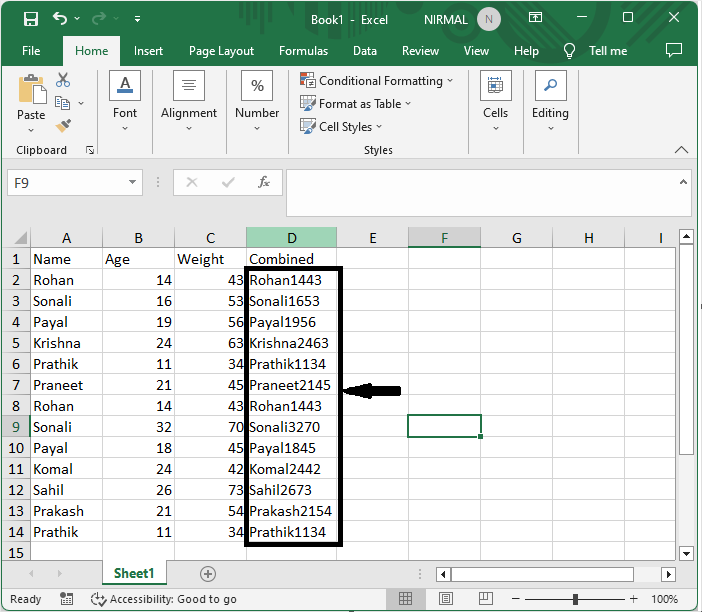Image resolution: width=702 pixels, height=612 pixels.
Task: Open the Undo history dropdown arrow
Action: (x=77, y=18)
